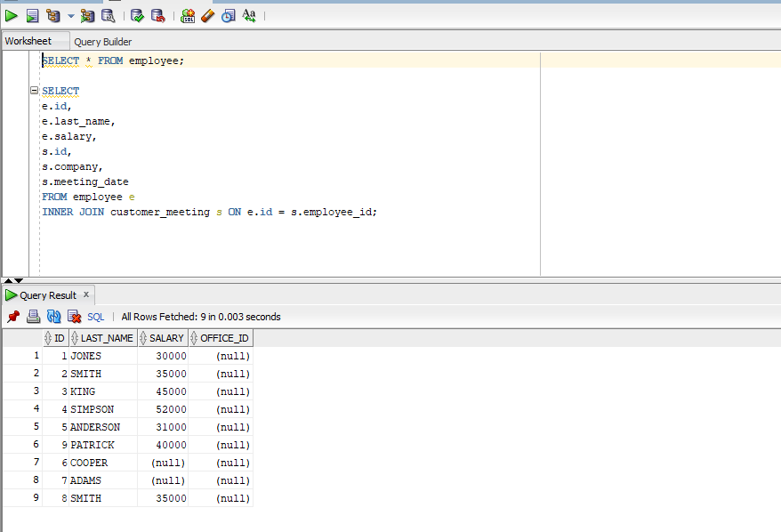The height and width of the screenshot is (532, 781).
Task: Click the Run Script icon
Action: [32, 16]
